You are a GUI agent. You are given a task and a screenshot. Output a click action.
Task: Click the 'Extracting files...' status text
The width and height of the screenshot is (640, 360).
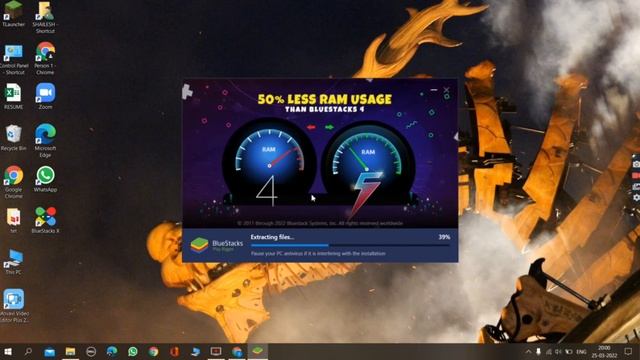tap(272, 237)
